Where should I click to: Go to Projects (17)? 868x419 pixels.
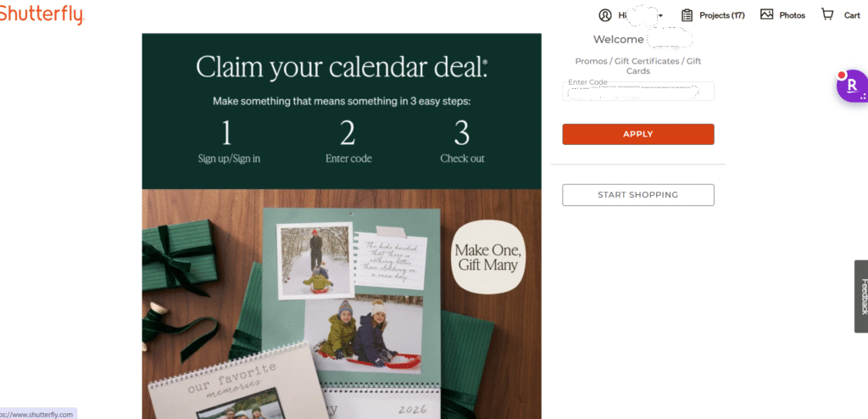point(722,15)
